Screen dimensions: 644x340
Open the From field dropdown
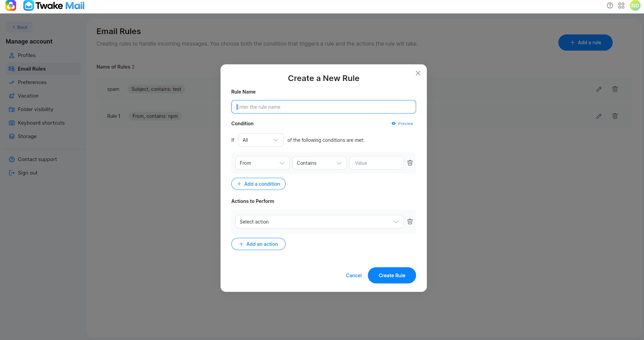(x=262, y=163)
